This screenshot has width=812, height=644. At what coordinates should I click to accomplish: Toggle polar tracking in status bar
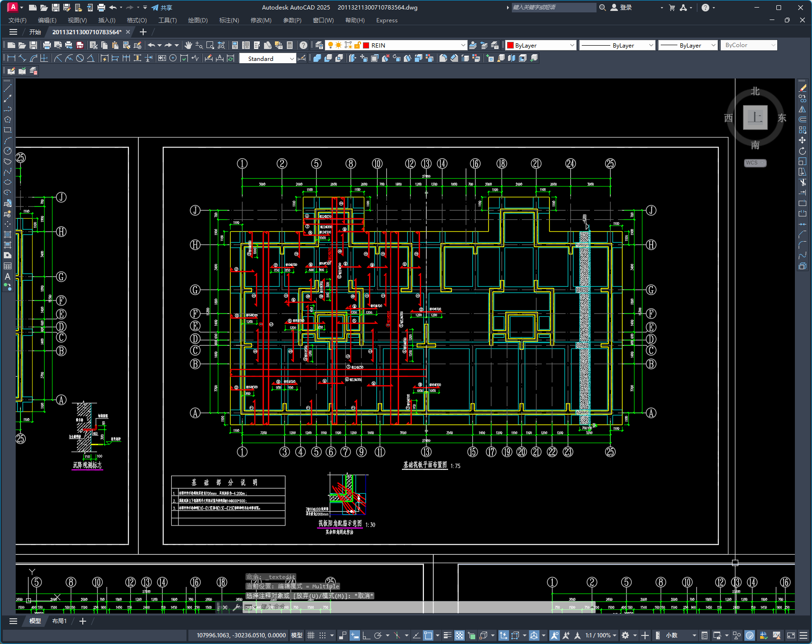378,635
